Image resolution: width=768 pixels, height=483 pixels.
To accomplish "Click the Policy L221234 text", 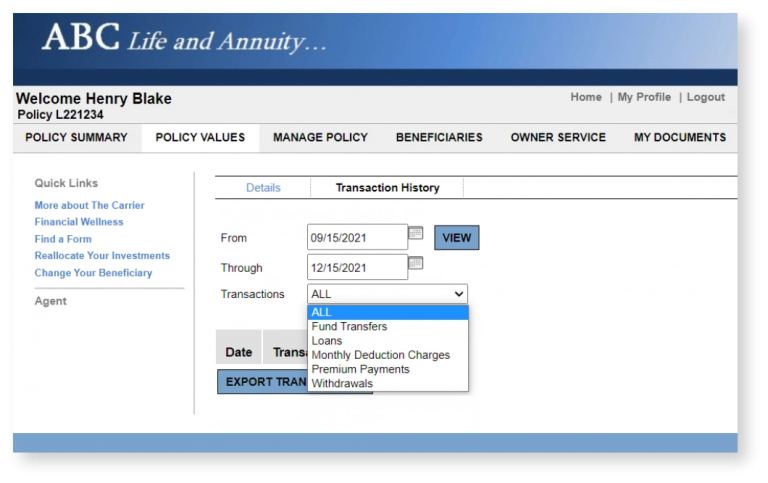I will pos(60,115).
